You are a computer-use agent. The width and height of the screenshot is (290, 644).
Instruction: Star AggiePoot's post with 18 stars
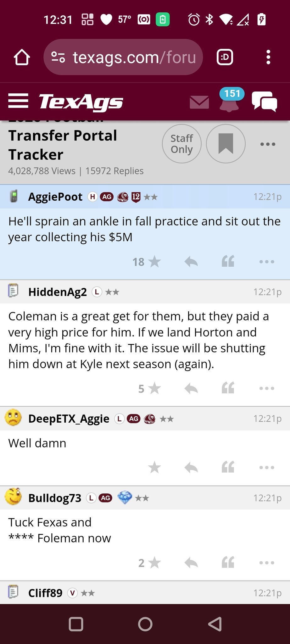click(154, 262)
